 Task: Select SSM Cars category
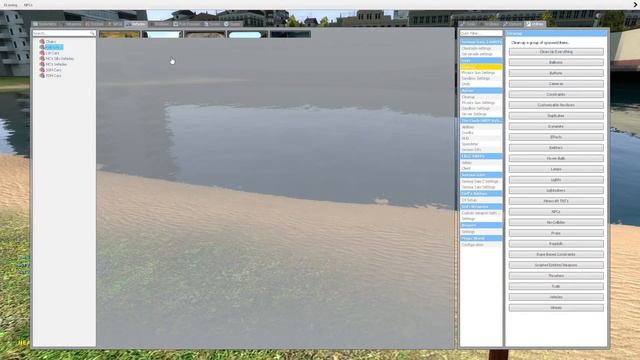tap(53, 70)
